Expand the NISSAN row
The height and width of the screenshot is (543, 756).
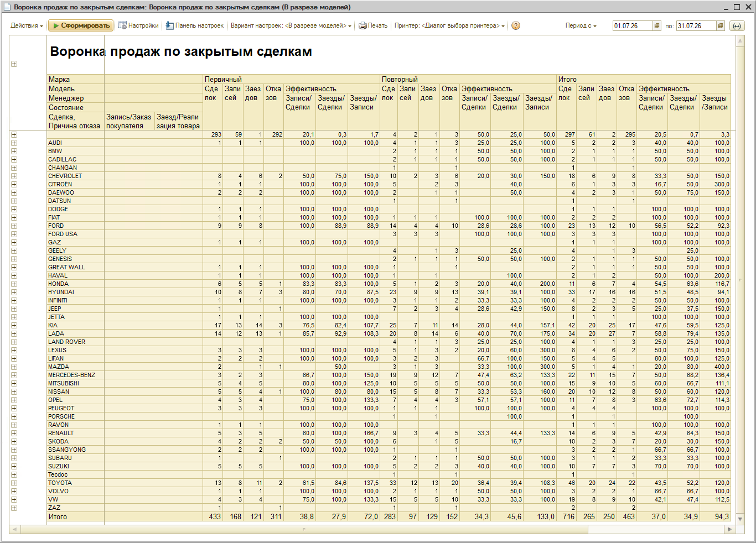click(x=14, y=391)
